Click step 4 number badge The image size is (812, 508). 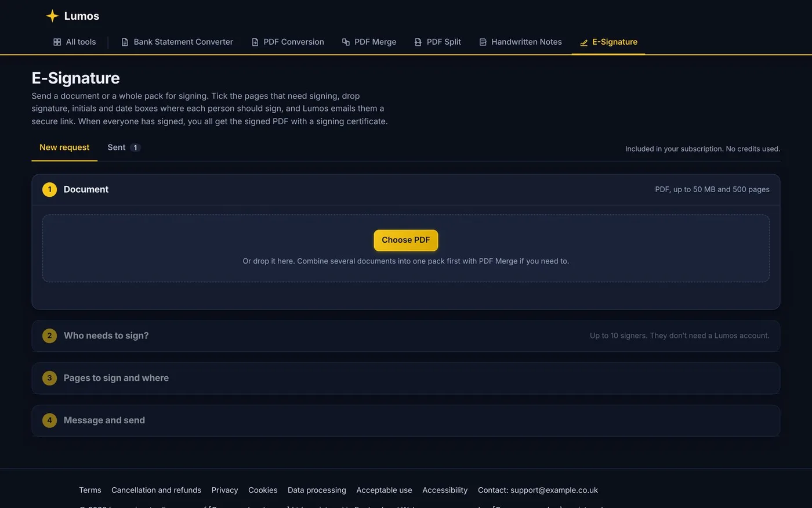(49, 420)
